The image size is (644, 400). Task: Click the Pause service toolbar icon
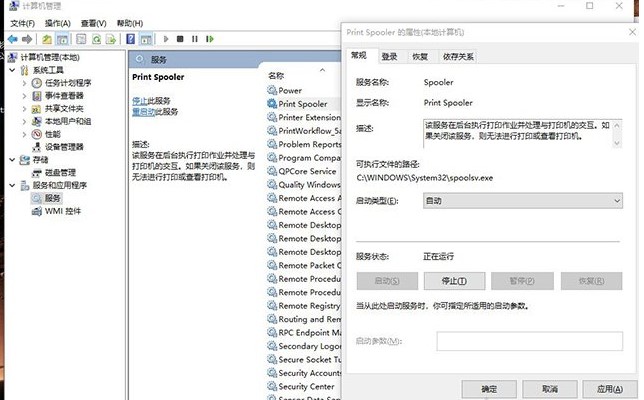click(x=195, y=39)
